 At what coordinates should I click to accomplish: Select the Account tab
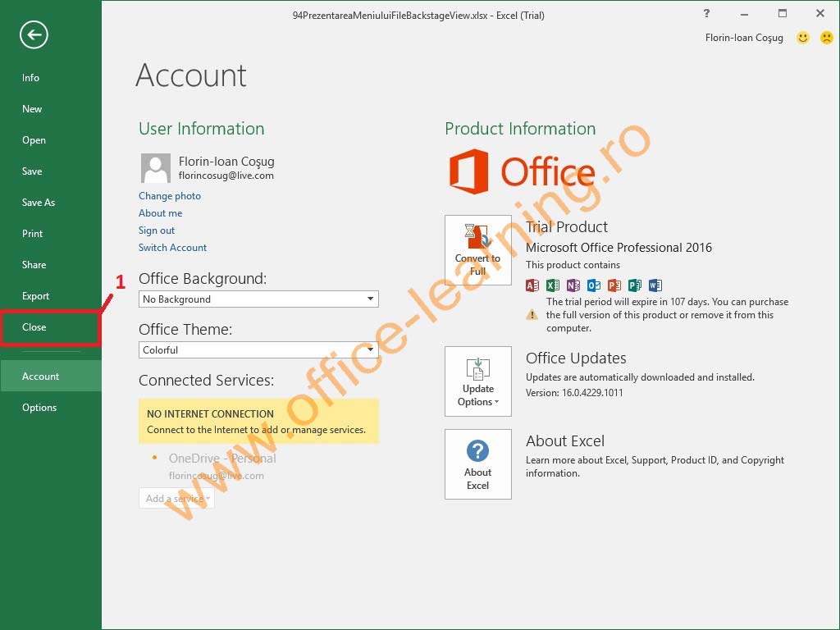coord(51,376)
